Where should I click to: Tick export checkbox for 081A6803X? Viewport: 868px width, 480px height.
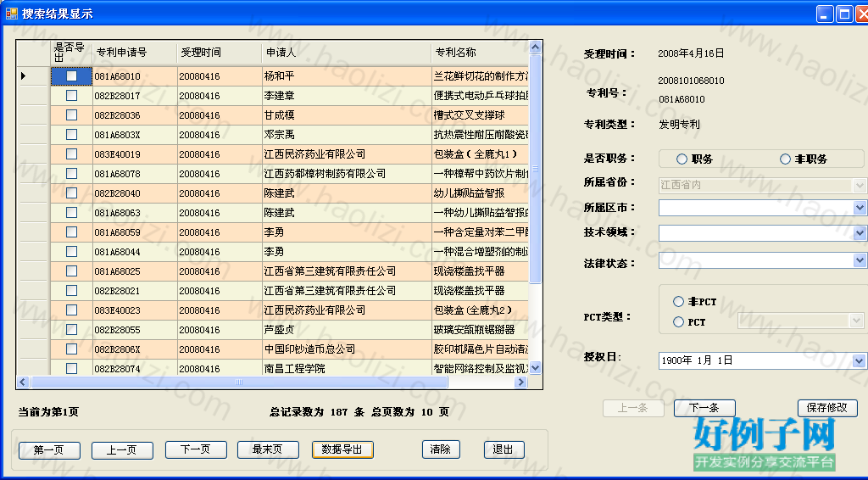71,134
